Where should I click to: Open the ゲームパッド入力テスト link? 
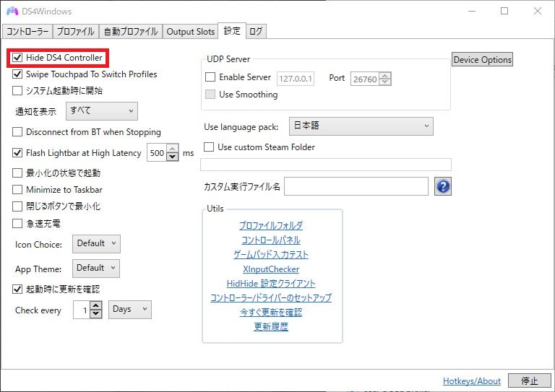tap(271, 255)
